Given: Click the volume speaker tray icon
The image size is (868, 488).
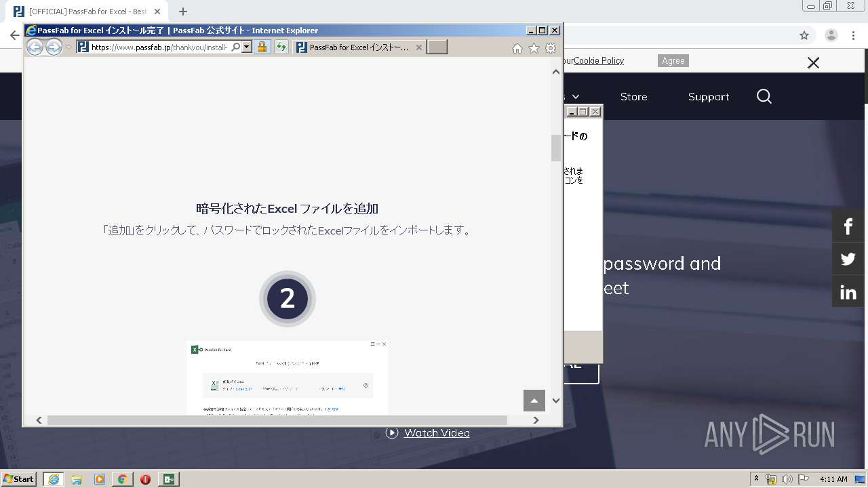Looking at the screenshot, I should (787, 479).
